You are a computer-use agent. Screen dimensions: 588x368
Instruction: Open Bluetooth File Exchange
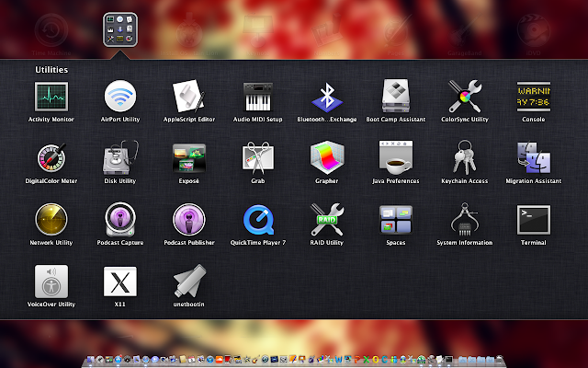[x=327, y=98]
